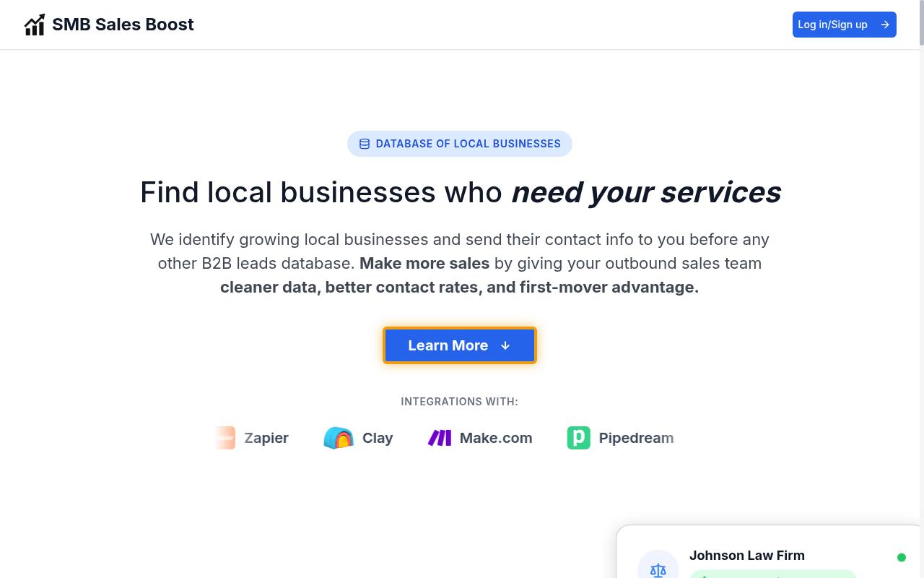Click the SMB Sales Boost chart logo icon
This screenshot has height=578, width=924.
(x=35, y=25)
